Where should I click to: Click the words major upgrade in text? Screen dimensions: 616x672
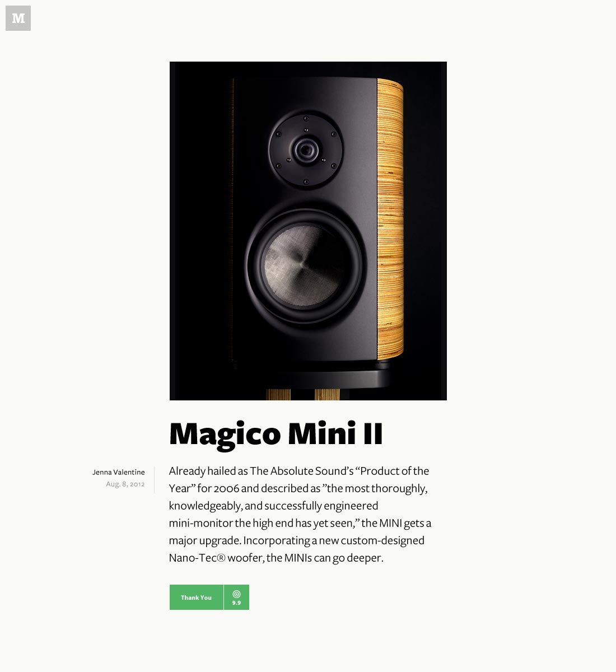pos(205,541)
